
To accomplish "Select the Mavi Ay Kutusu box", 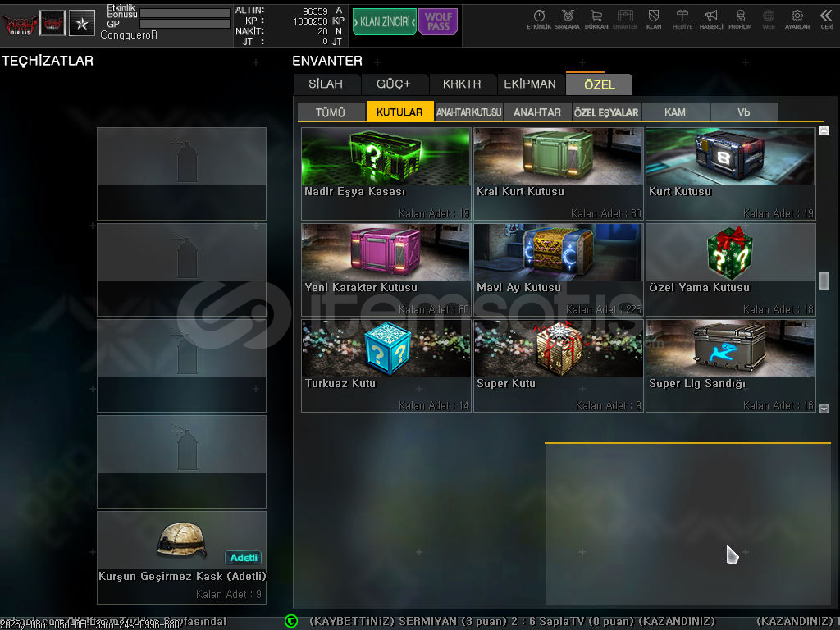I will (x=558, y=269).
